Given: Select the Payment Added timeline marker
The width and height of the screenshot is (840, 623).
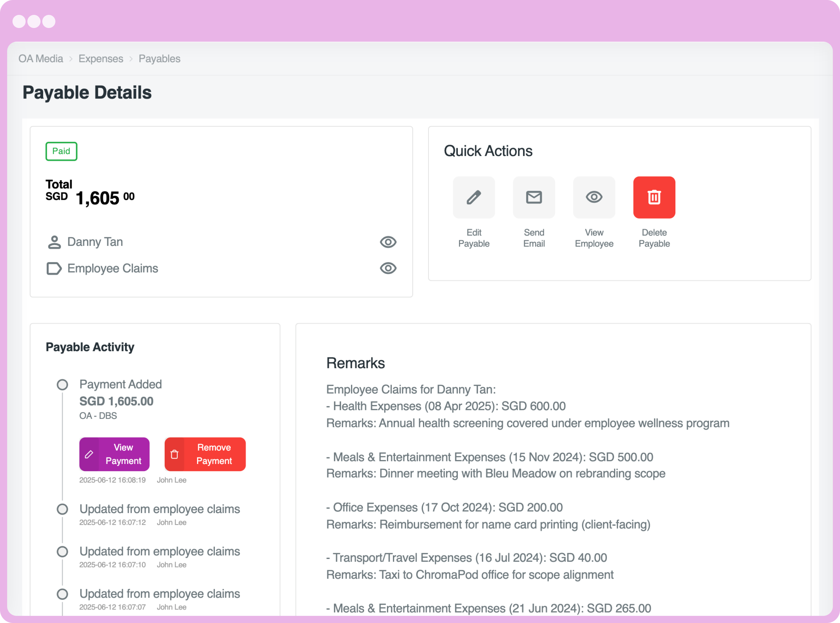Looking at the screenshot, I should point(62,385).
